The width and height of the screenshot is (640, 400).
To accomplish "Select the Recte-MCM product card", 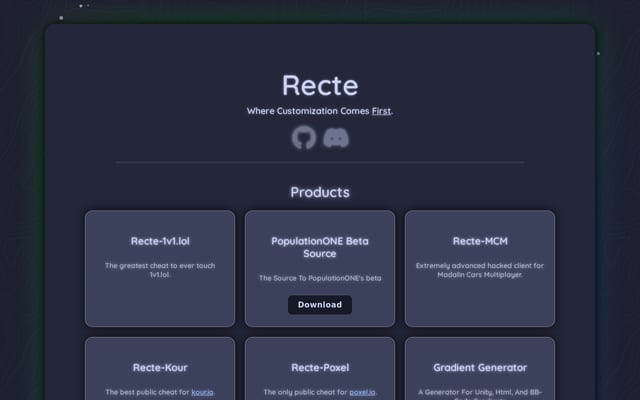I will click(480, 269).
